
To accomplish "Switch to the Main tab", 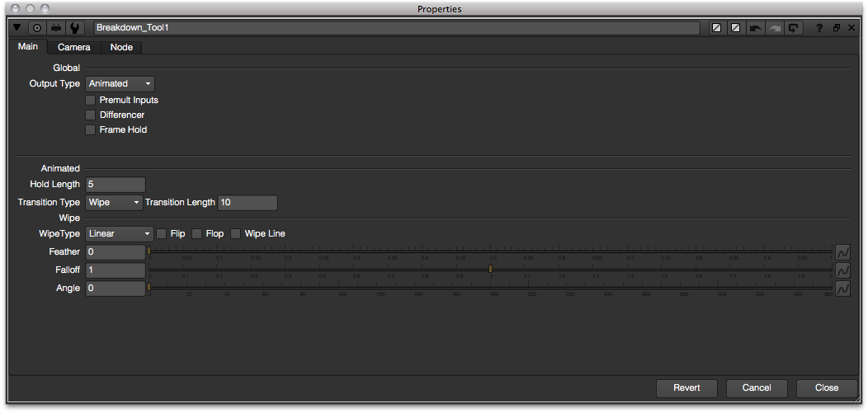I will pyautogui.click(x=28, y=46).
